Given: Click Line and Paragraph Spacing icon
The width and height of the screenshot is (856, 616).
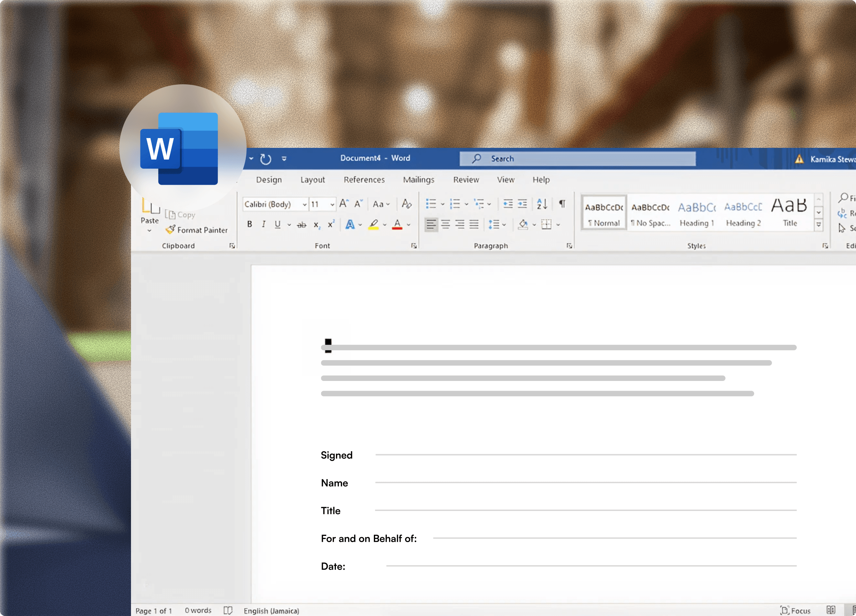Looking at the screenshot, I should tap(494, 224).
